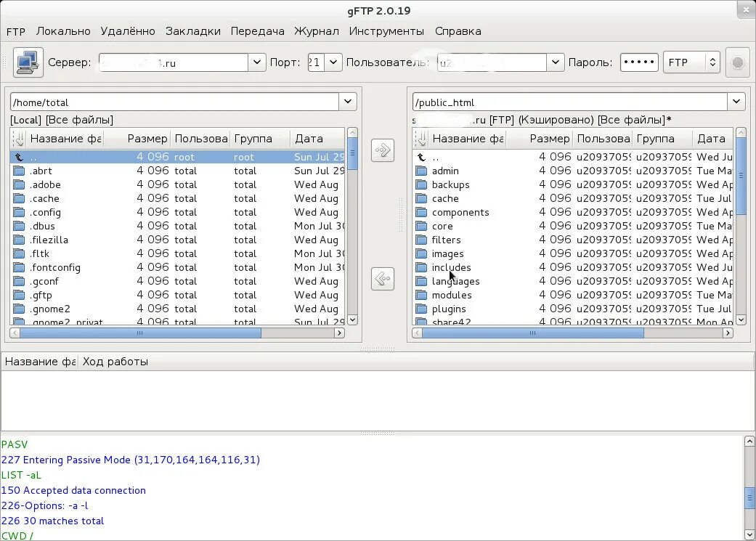Image resolution: width=756 pixels, height=541 pixels.
Task: Click the log pane vertical scrollbar thumb
Action: tap(749, 498)
